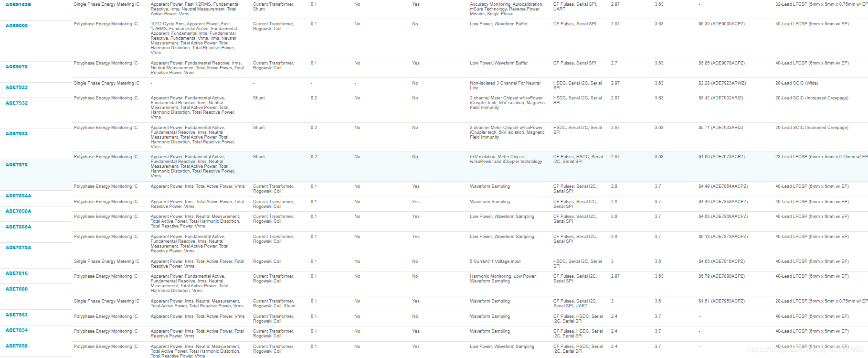Select price cell $6.39 (ADE9000ACPZ)
This screenshot has height=358, width=868.
pyautogui.click(x=721, y=24)
